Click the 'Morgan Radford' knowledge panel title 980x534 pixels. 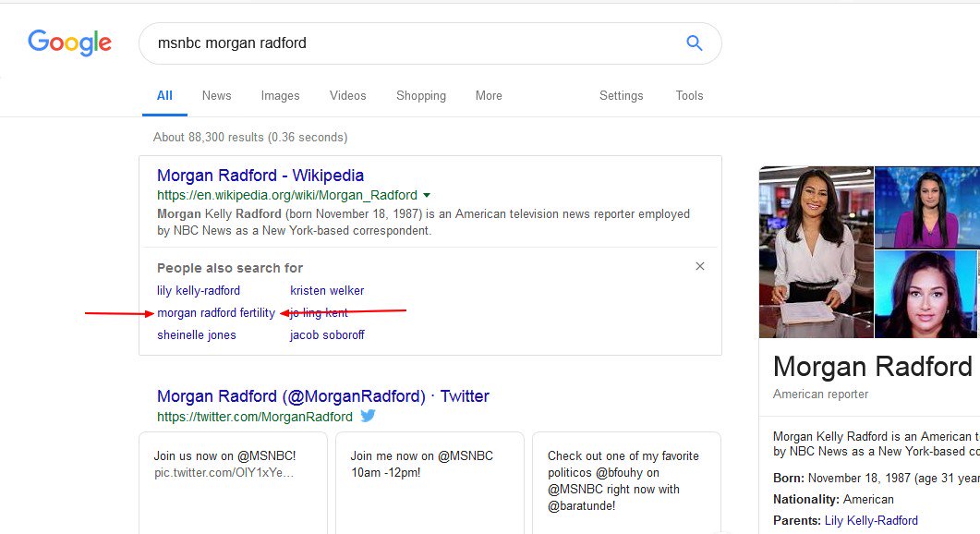(x=873, y=367)
